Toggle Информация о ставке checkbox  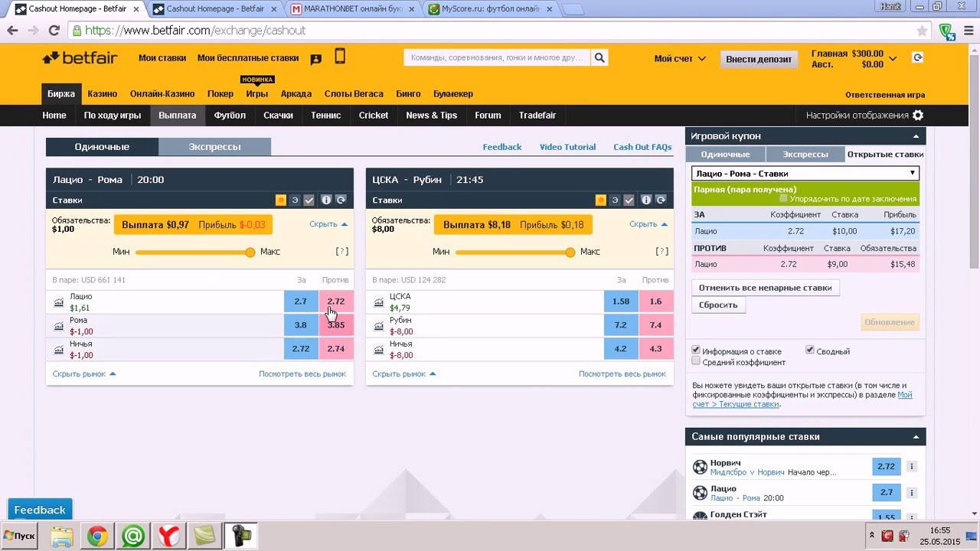click(696, 350)
